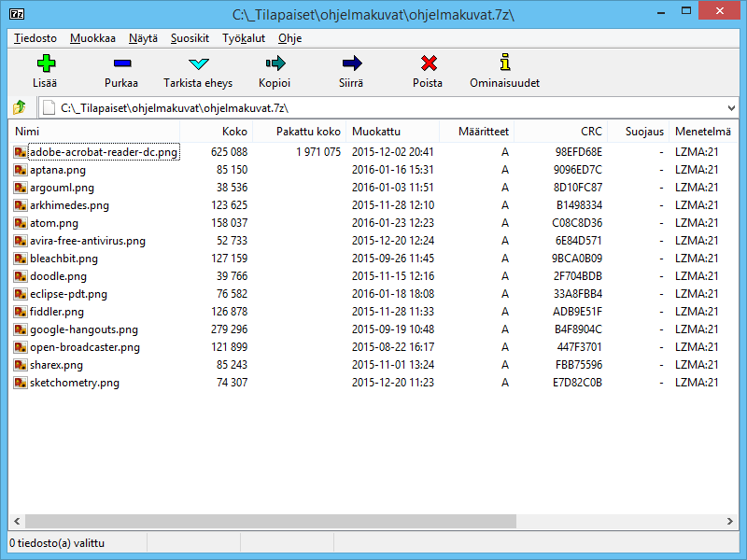The image size is (747, 560).
Task: Click the Ominaisuudet info icon
Action: 505,63
